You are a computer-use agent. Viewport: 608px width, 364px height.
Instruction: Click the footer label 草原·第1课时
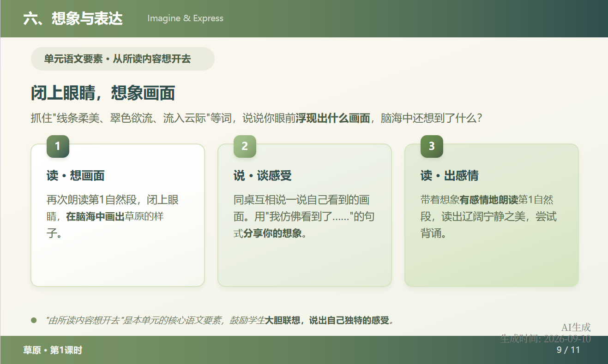pyautogui.click(x=53, y=350)
